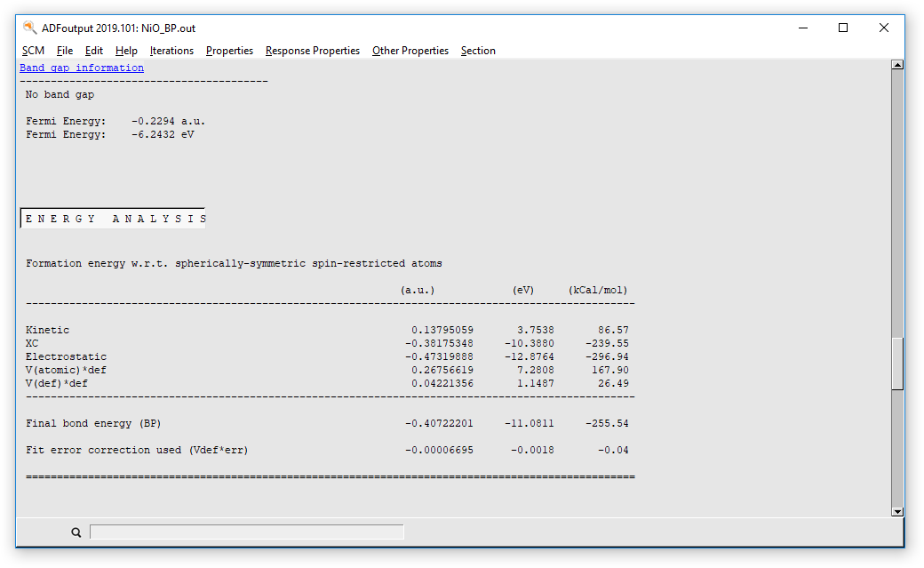Click the ENERGY ANALYSIS heading
Screen dimensions: 924x568
click(113, 219)
